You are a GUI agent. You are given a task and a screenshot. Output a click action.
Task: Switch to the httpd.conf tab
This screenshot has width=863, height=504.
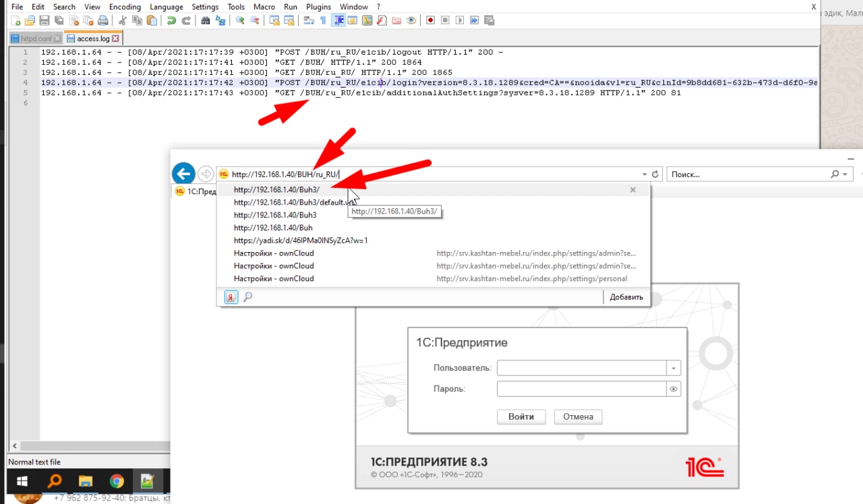tap(36, 38)
